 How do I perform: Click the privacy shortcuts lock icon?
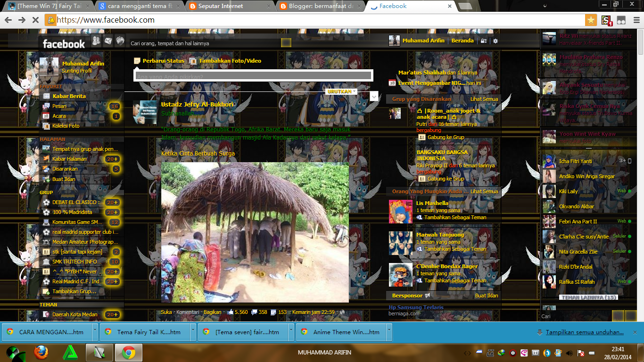[x=484, y=41]
